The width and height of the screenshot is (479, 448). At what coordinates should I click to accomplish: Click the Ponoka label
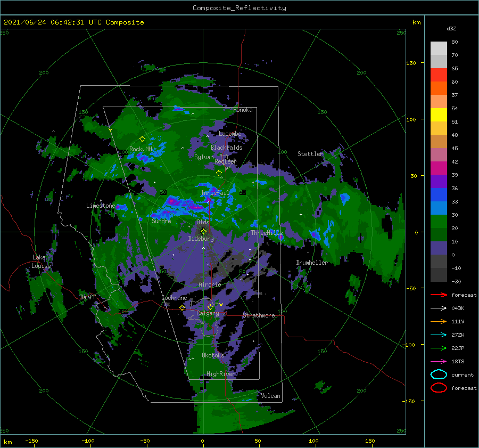[243, 110]
